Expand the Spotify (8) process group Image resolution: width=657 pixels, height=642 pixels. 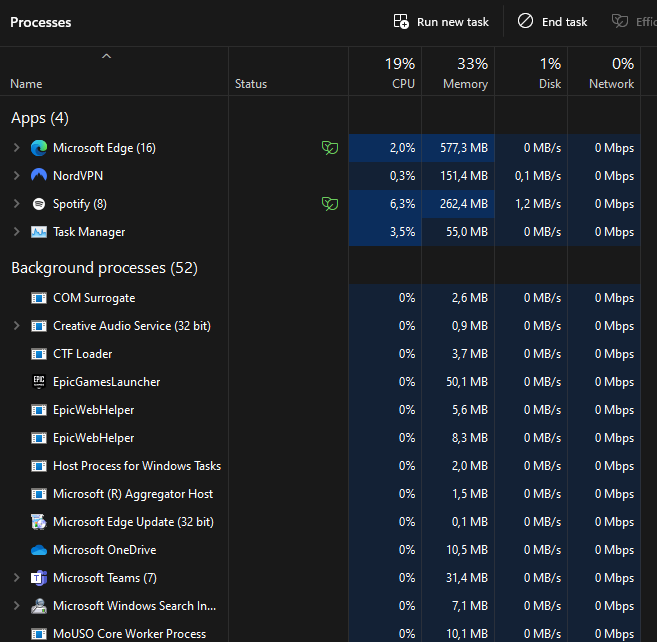pos(16,204)
